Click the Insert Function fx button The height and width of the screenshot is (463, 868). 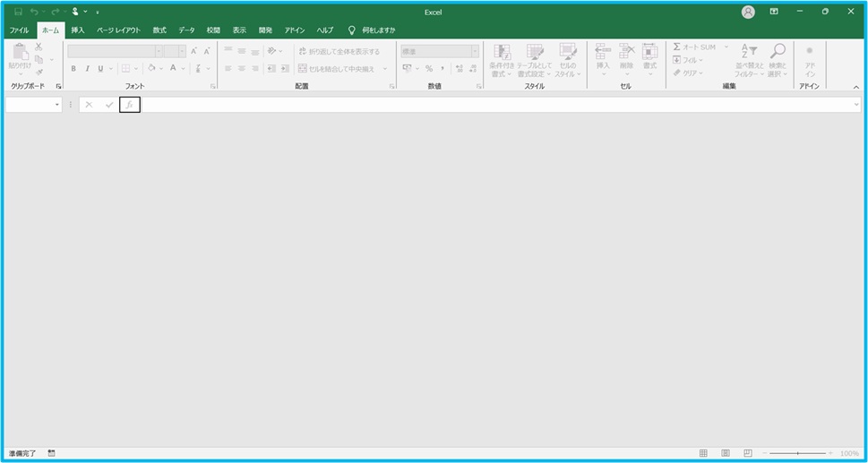coord(129,105)
